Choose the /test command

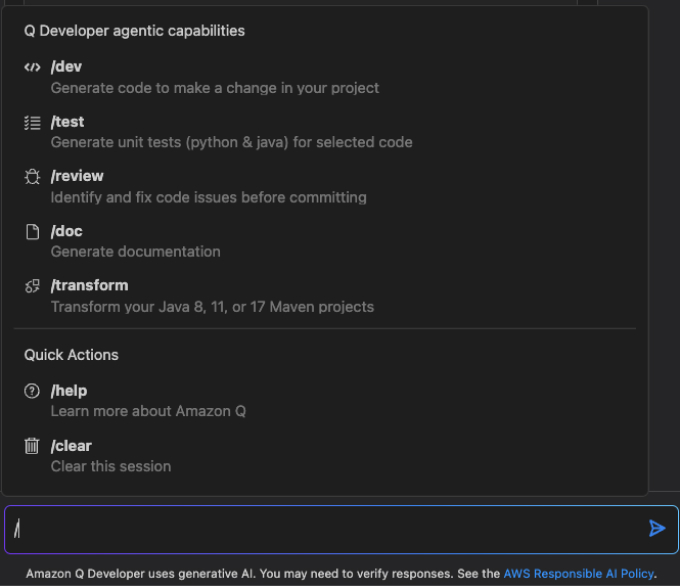tap(325, 132)
